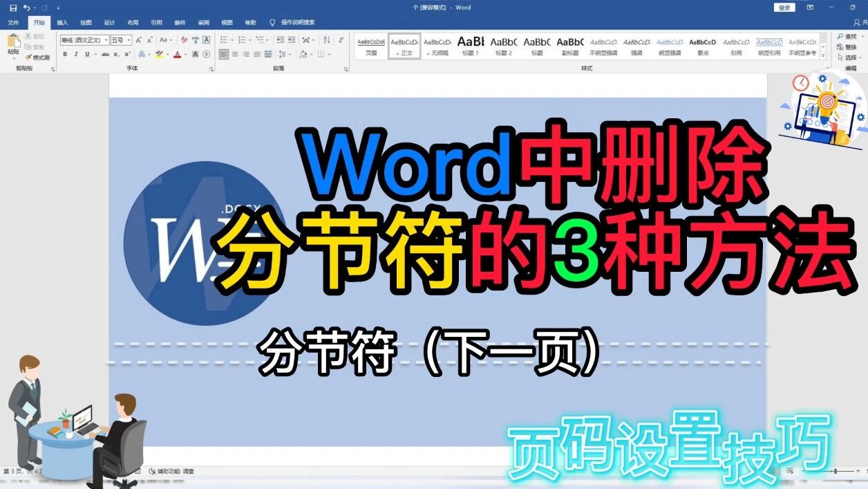Switch to the Design (设计) tab
Image resolution: width=868 pixels, height=489 pixels.
point(109,22)
